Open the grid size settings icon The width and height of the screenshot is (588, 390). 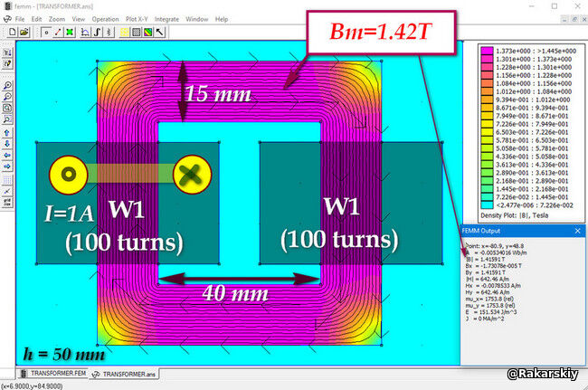click(x=7, y=203)
